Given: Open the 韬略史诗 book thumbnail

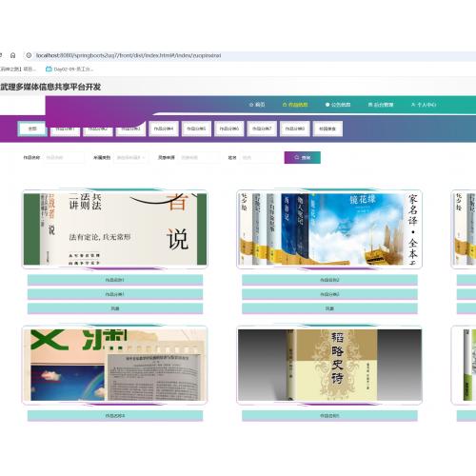Looking at the screenshot, I should point(329,365).
